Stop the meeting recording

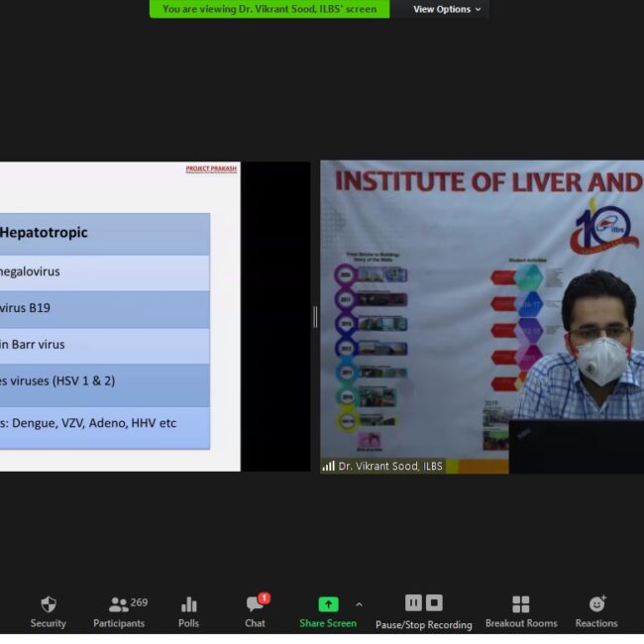click(x=434, y=602)
